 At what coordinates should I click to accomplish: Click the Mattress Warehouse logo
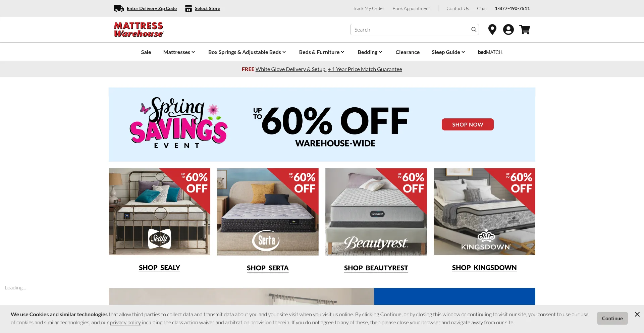pyautogui.click(x=139, y=30)
